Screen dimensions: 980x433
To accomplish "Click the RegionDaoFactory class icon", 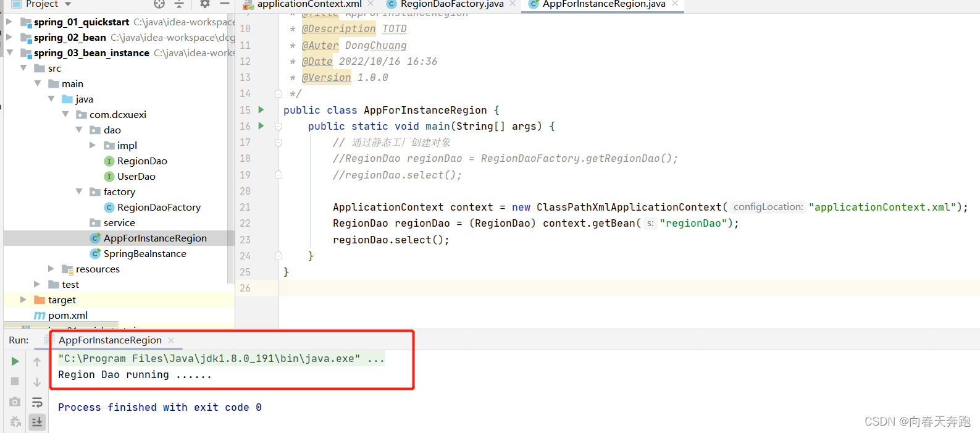I will pos(109,208).
